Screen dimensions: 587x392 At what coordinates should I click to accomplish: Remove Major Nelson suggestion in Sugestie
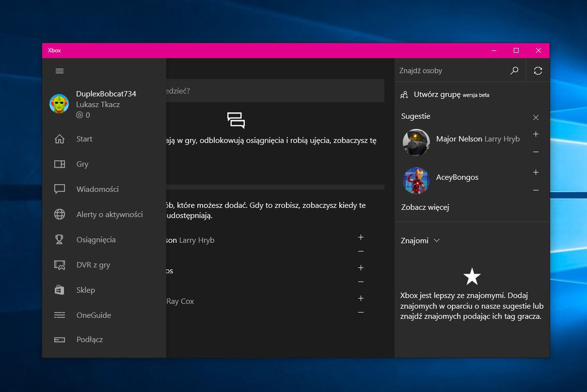tap(536, 152)
